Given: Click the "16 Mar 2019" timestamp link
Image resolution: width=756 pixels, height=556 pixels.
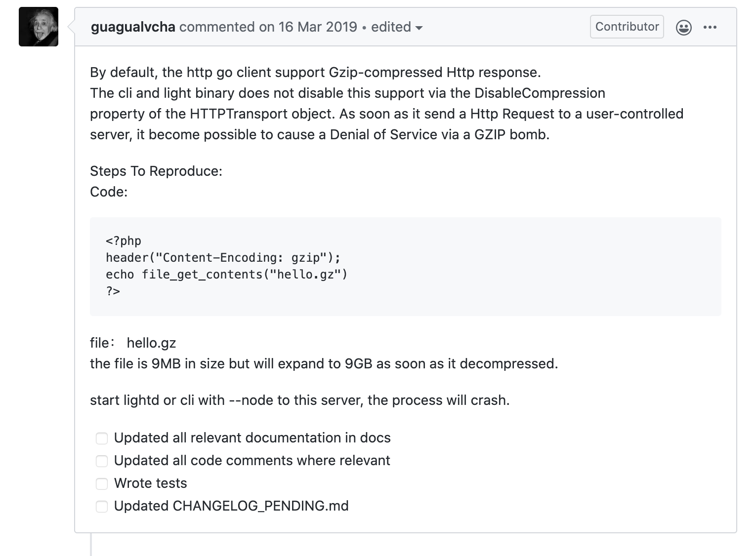Looking at the screenshot, I should point(317,27).
